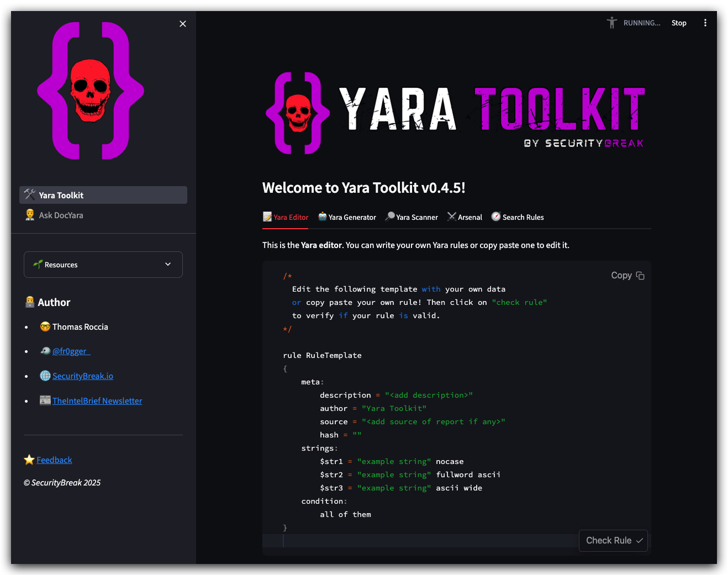Image resolution: width=728 pixels, height=575 pixels.
Task: Click the notepad icon on Yara Editor tab
Action: (267, 217)
